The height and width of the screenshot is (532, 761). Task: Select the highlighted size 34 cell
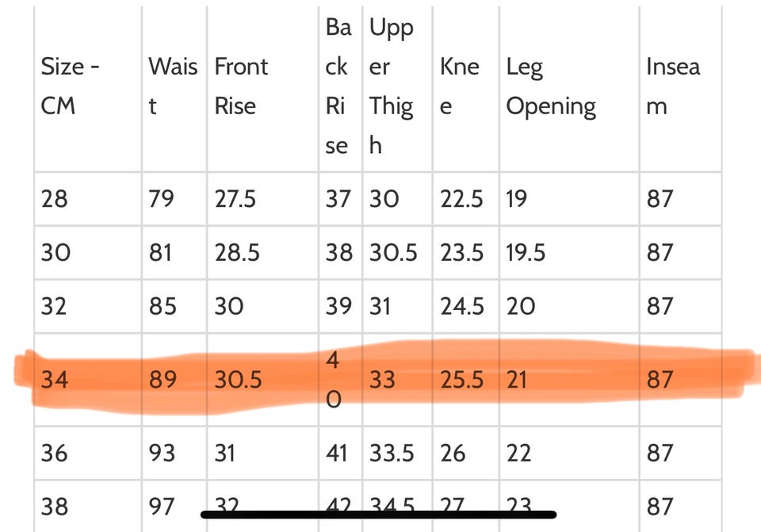[55, 380]
